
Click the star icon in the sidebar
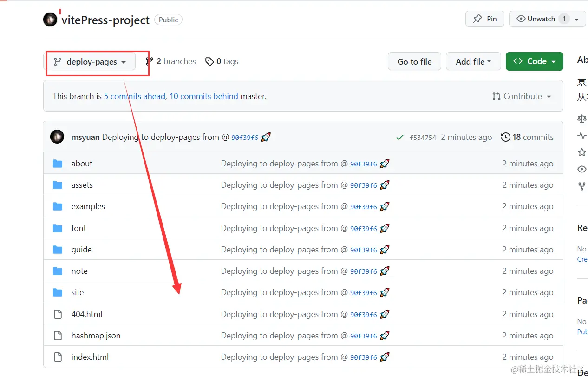pyautogui.click(x=581, y=152)
